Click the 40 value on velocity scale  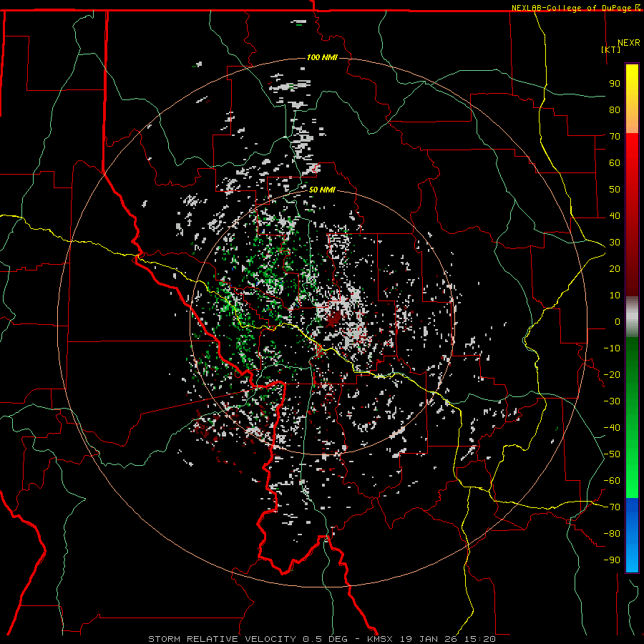[x=615, y=215]
